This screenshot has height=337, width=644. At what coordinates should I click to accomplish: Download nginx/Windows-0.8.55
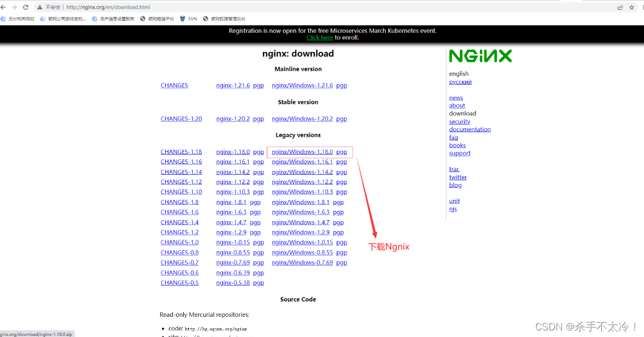pyautogui.click(x=302, y=252)
